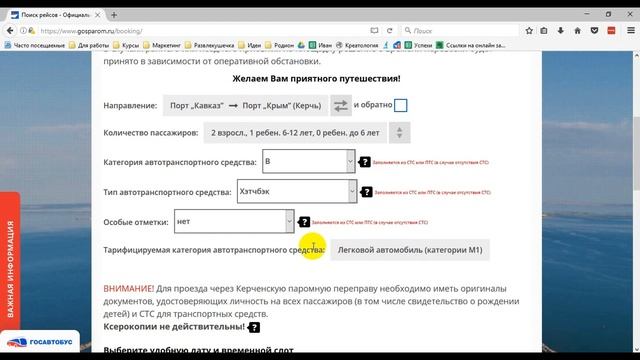The image size is (640, 360).
Task: Open the 'Ссылки на онлайн за...' bookmark
Action: 471,45
